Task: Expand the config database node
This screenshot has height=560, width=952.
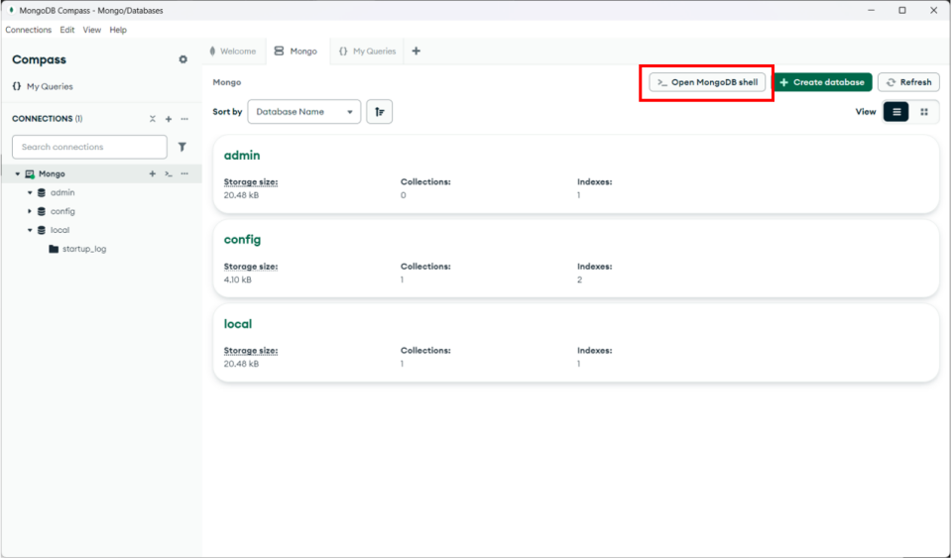Action: click(30, 212)
